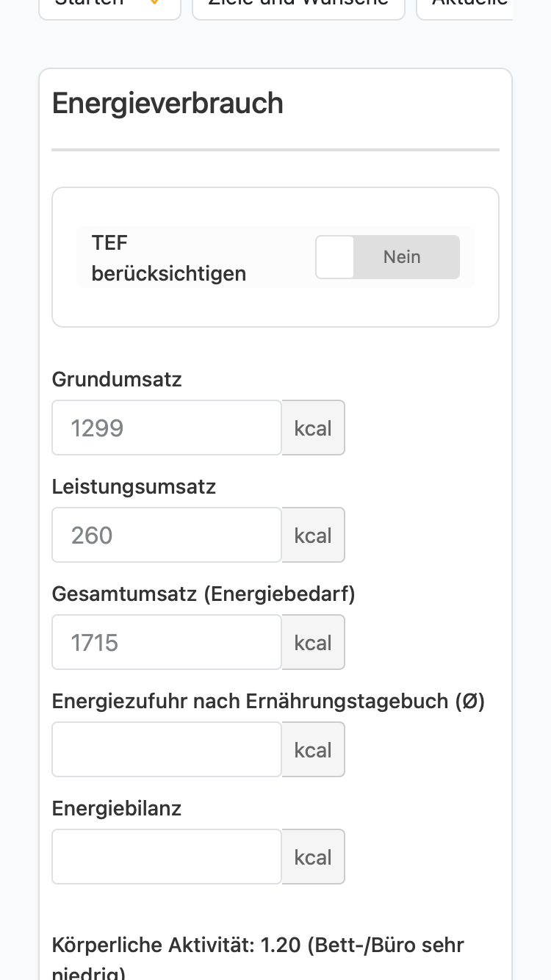Screen dimensions: 551x980
Task: Click the kcal unit beside Energiebilanz
Action: click(313, 857)
